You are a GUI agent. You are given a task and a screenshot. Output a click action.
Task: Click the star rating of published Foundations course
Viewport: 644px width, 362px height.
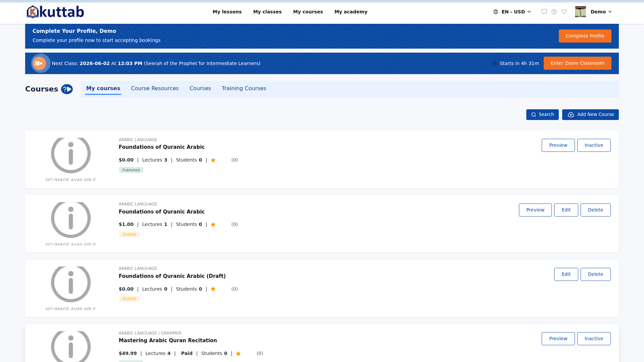(213, 160)
